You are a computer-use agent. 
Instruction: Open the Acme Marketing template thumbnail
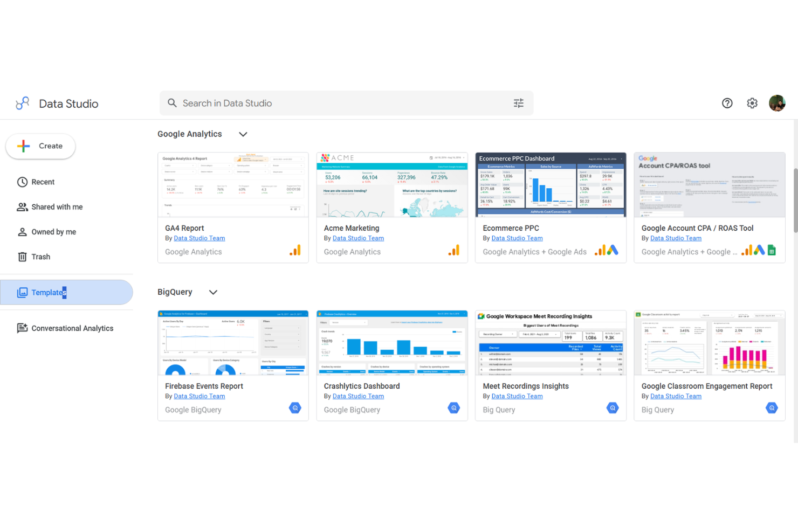point(392,185)
